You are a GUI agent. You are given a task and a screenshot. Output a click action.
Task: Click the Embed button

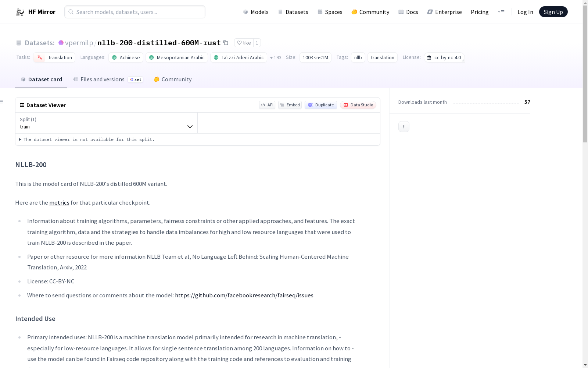290,105
